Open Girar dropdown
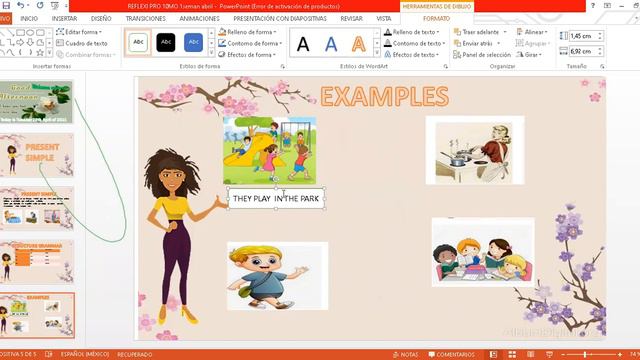Image resolution: width=640 pixels, height=360 pixels. (x=529, y=55)
